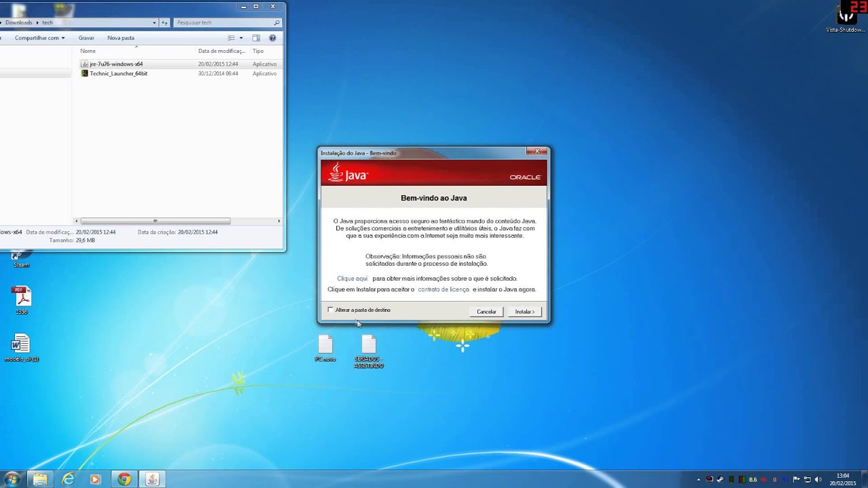Open Google Chrome from the taskbar
Image resolution: width=868 pixels, height=488 pixels.
[x=123, y=479]
